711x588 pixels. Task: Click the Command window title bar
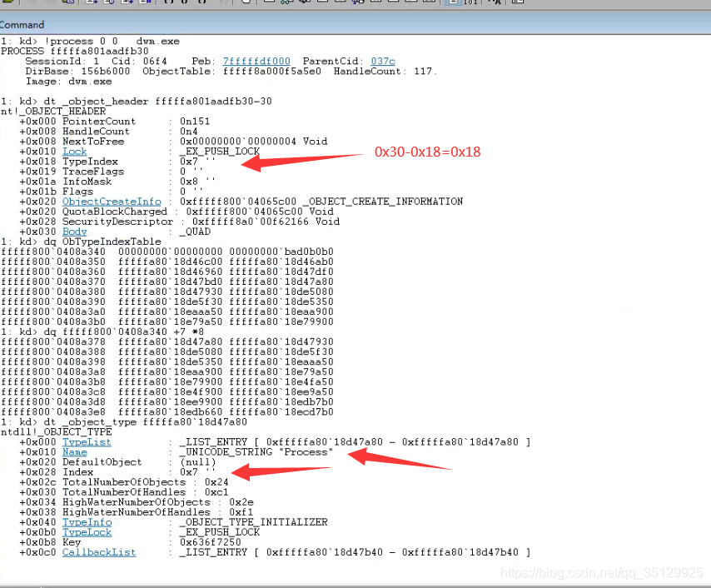coord(355,24)
